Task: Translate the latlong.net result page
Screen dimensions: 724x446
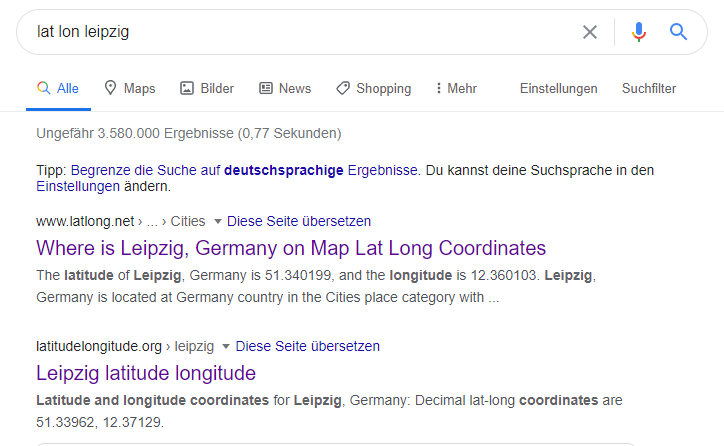Action: 299,221
